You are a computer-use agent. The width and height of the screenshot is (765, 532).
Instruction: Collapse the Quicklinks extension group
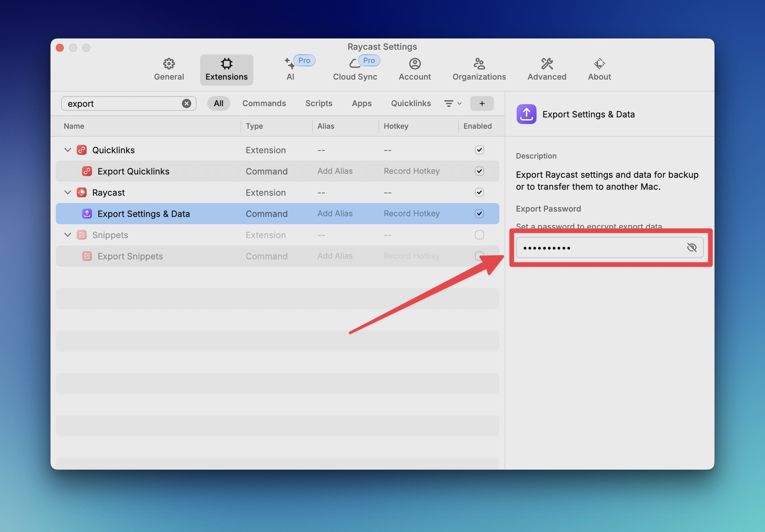[68, 150]
